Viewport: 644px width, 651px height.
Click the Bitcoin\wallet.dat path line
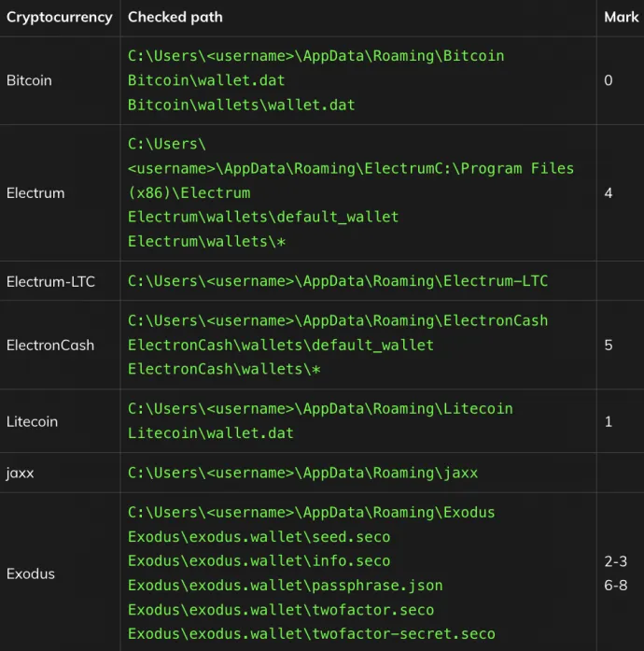tap(206, 80)
